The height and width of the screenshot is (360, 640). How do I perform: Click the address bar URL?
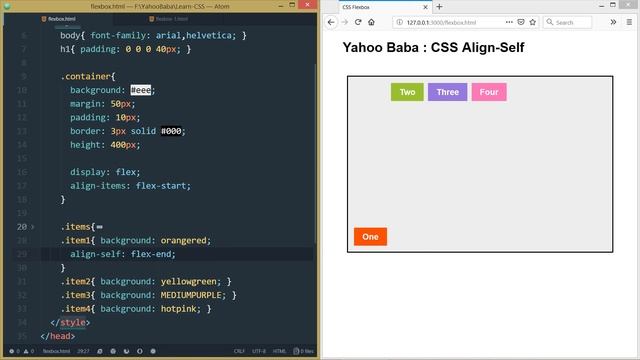[x=441, y=22]
